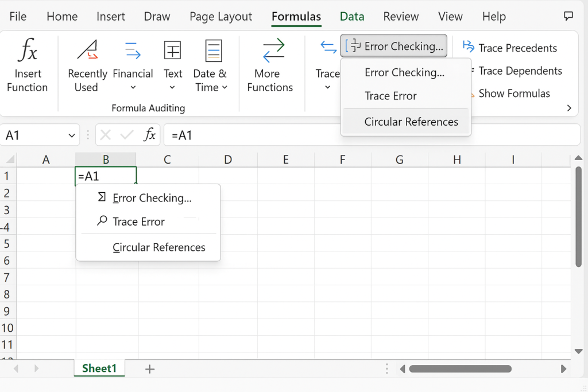Click the fx icon in formula bar
Viewport: 588px width, 392px height.
(x=150, y=135)
